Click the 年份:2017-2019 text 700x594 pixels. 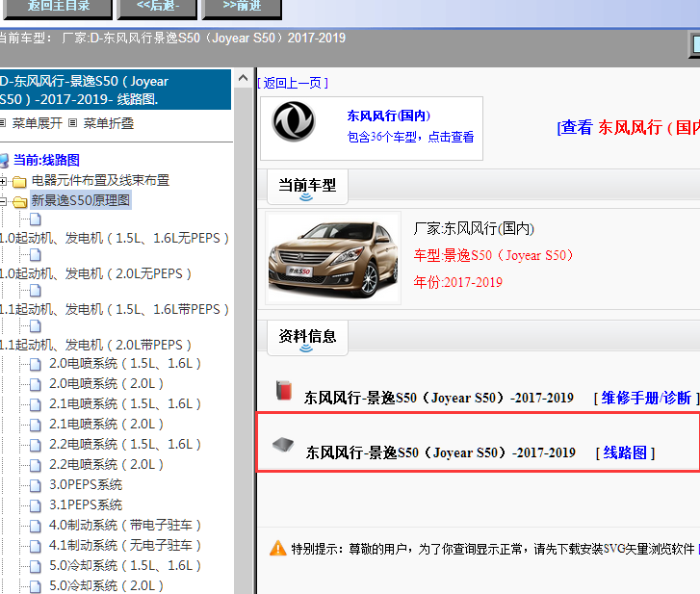click(458, 282)
